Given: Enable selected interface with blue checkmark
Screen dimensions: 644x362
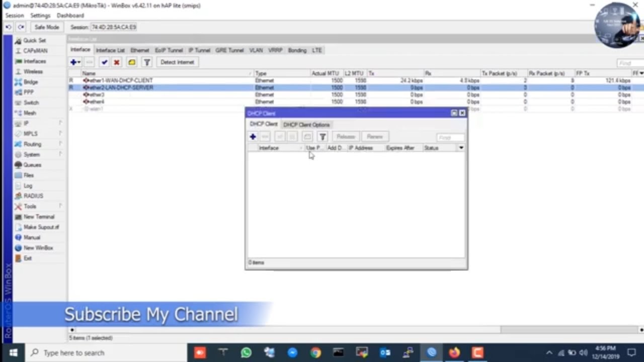Looking at the screenshot, I should (104, 62).
